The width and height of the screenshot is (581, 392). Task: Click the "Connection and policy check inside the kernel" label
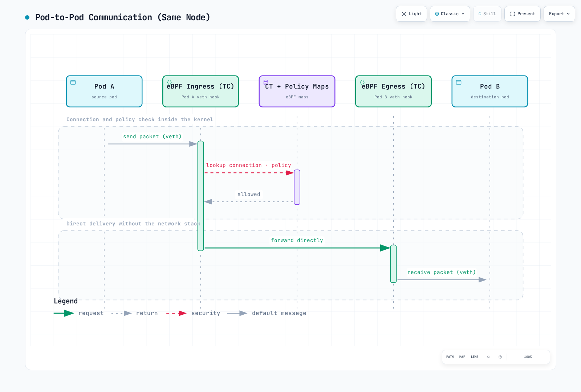pyautogui.click(x=140, y=119)
